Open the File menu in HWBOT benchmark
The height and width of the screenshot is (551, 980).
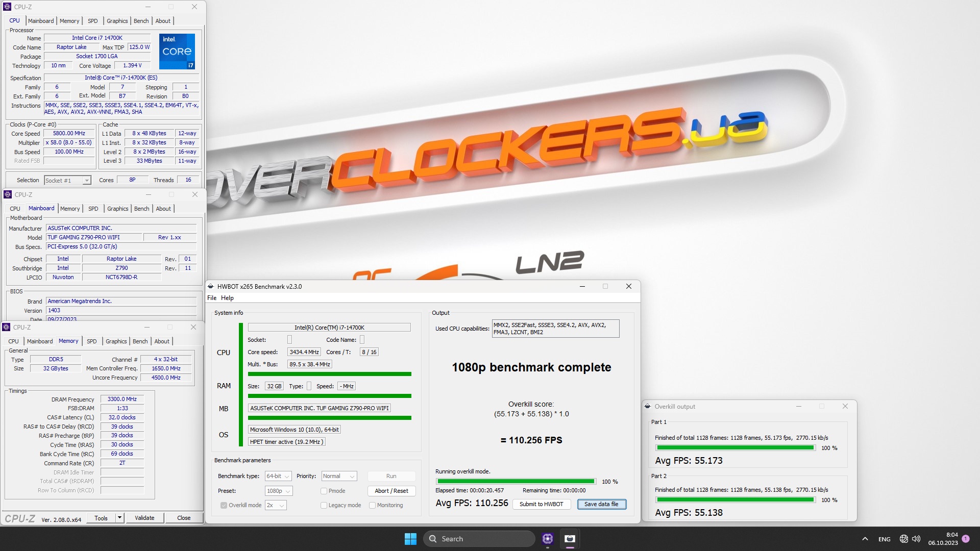click(212, 298)
